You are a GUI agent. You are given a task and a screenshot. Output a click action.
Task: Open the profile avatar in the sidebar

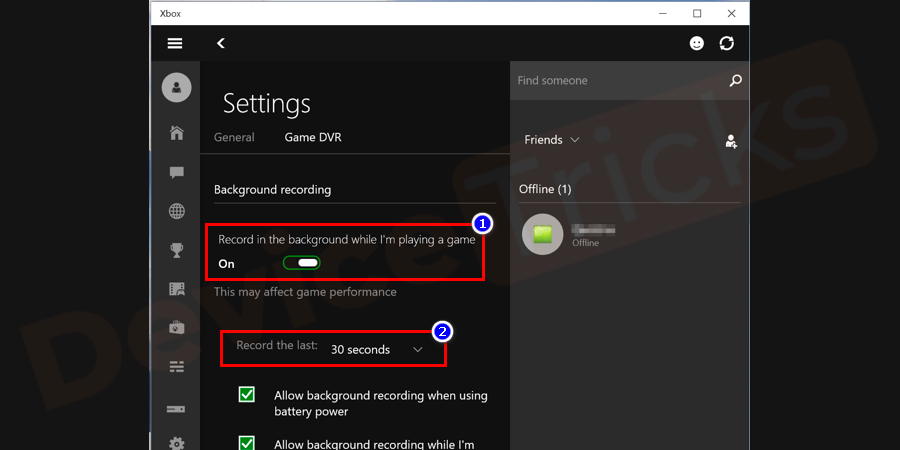click(x=176, y=88)
